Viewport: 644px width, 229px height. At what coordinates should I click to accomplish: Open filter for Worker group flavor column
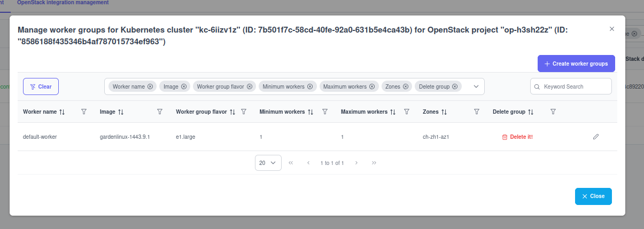coord(244,112)
